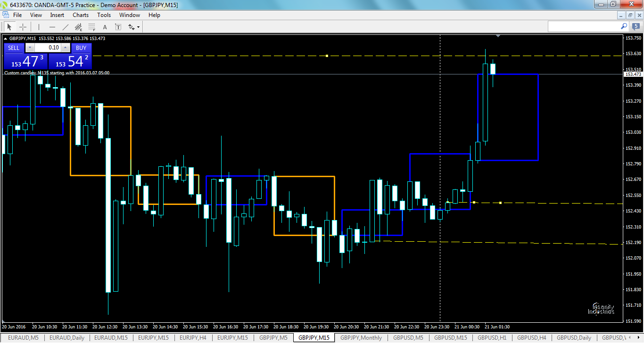Select the Equidistant Channel tool
Screen dimensions: 644x343
(x=78, y=27)
